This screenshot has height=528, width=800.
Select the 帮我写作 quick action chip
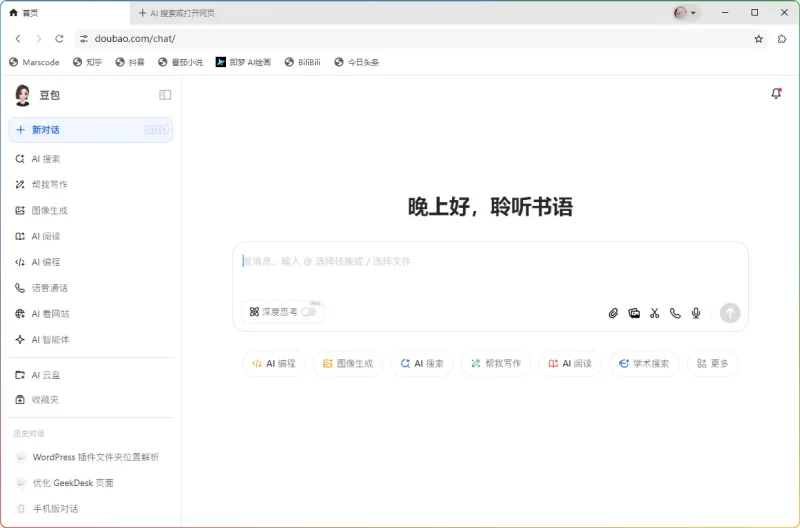[495, 364]
